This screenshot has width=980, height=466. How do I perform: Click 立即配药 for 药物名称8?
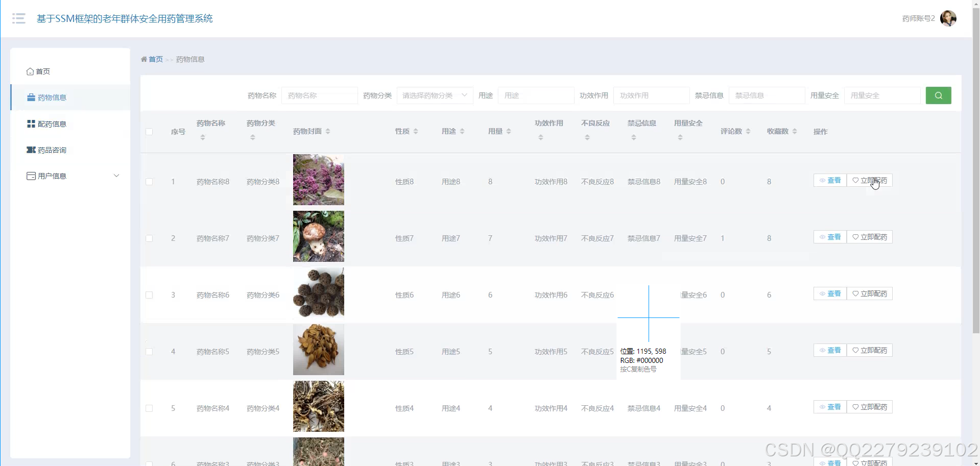[x=870, y=180]
